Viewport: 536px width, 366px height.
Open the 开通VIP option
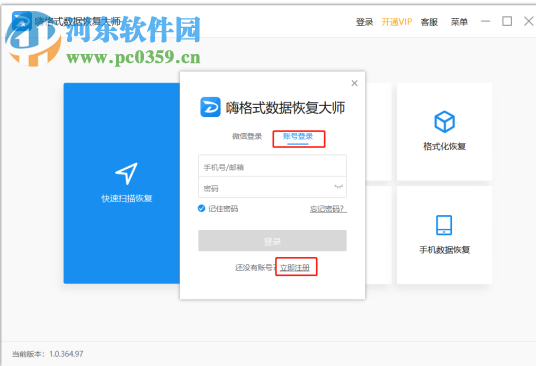click(x=397, y=22)
